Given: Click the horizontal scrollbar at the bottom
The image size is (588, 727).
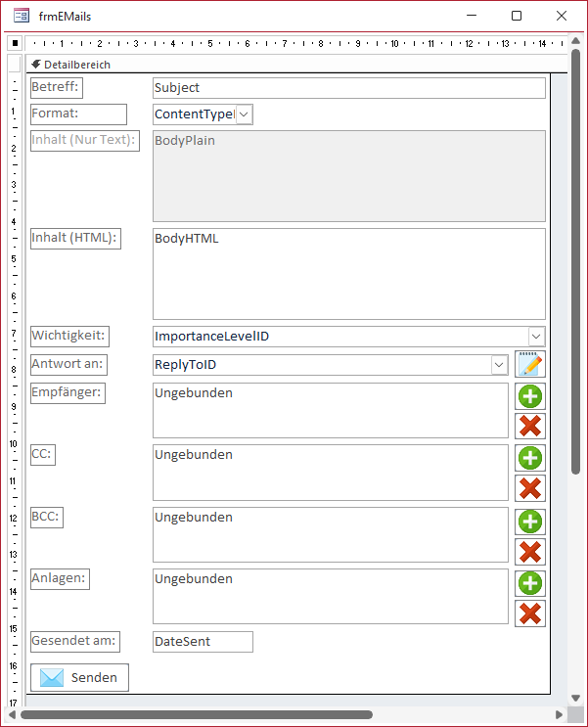Looking at the screenshot, I should pyautogui.click(x=196, y=714).
